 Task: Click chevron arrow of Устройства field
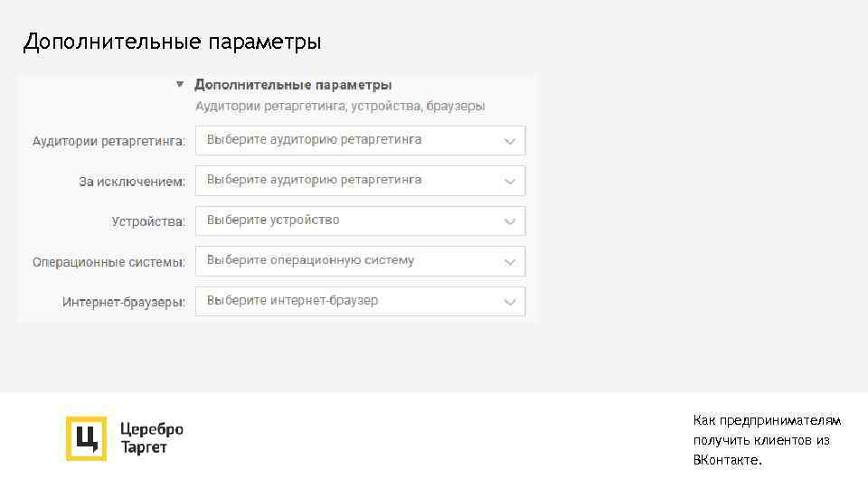pyautogui.click(x=510, y=221)
